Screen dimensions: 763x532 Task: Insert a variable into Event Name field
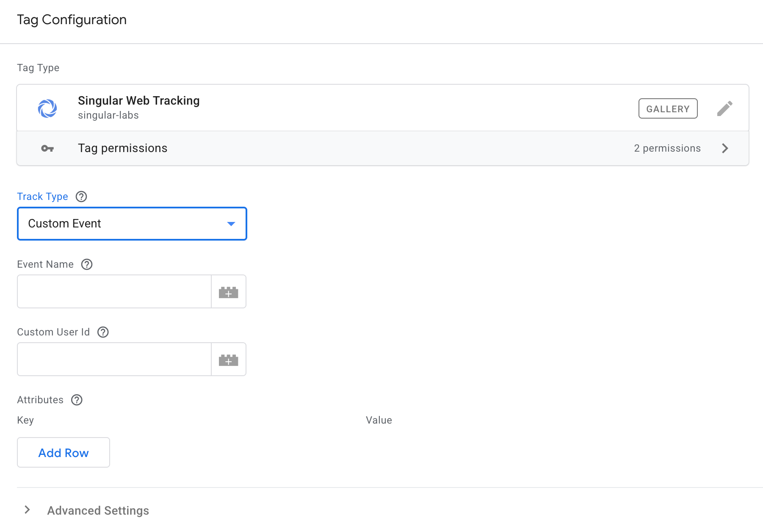tap(229, 292)
